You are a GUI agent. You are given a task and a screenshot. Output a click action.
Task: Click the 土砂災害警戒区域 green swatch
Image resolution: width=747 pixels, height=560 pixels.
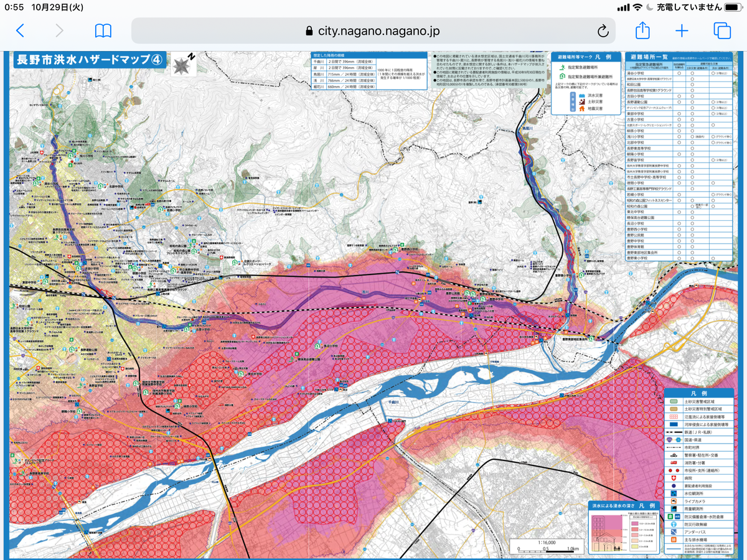[x=674, y=401]
